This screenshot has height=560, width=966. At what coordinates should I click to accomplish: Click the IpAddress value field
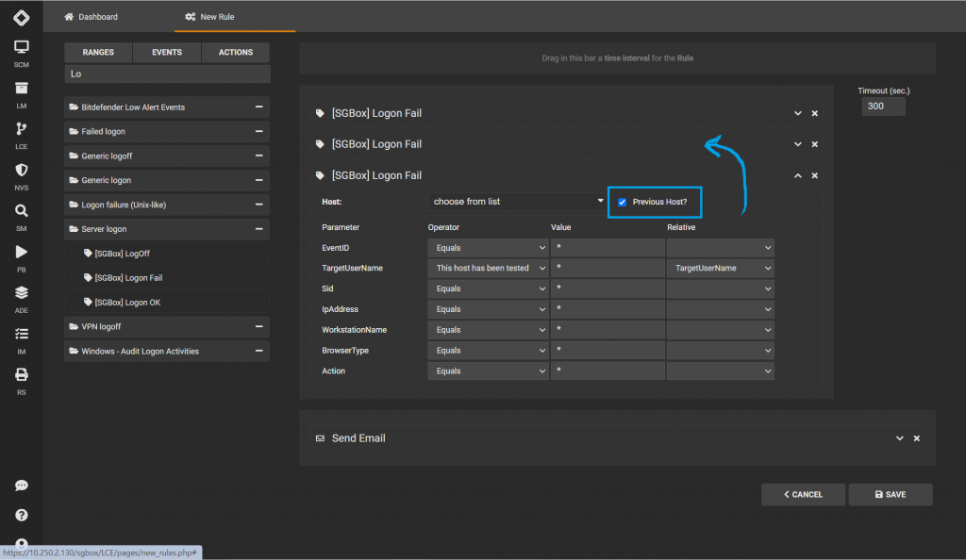click(608, 309)
